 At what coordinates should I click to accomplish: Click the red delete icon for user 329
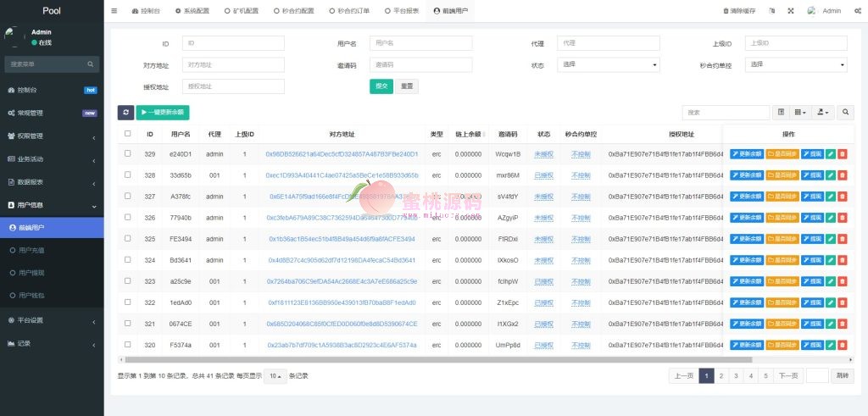[842, 154]
